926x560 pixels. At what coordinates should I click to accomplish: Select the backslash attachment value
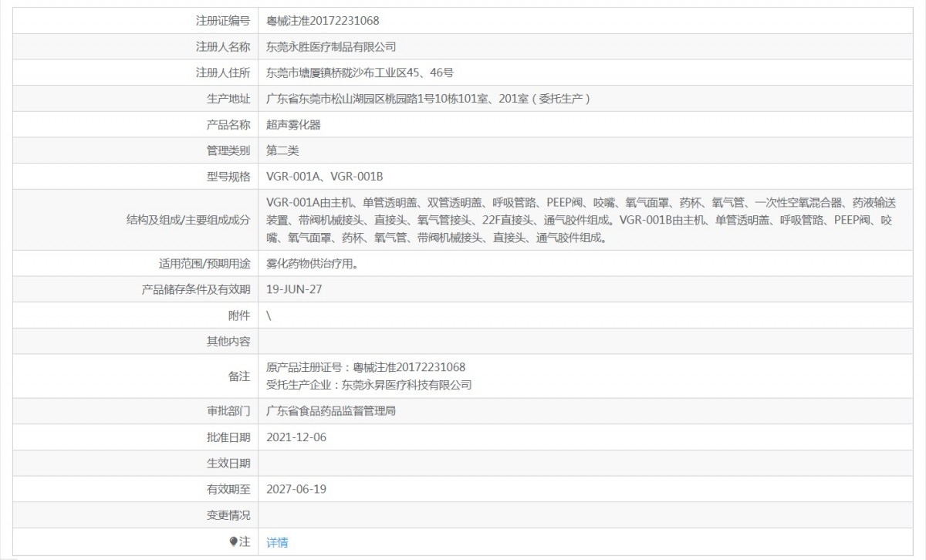pyautogui.click(x=269, y=315)
